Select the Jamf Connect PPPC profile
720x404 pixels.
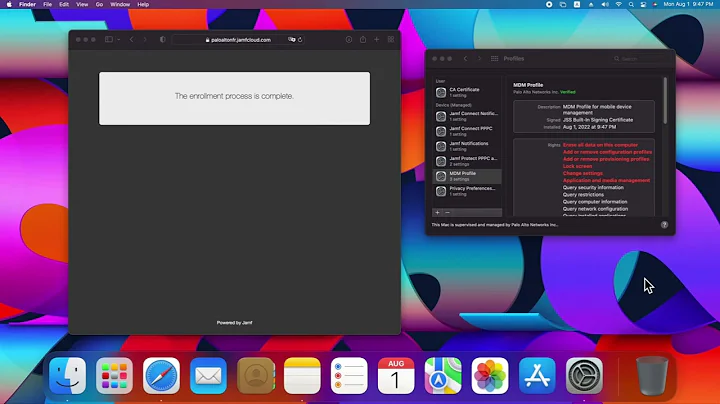pyautogui.click(x=467, y=131)
